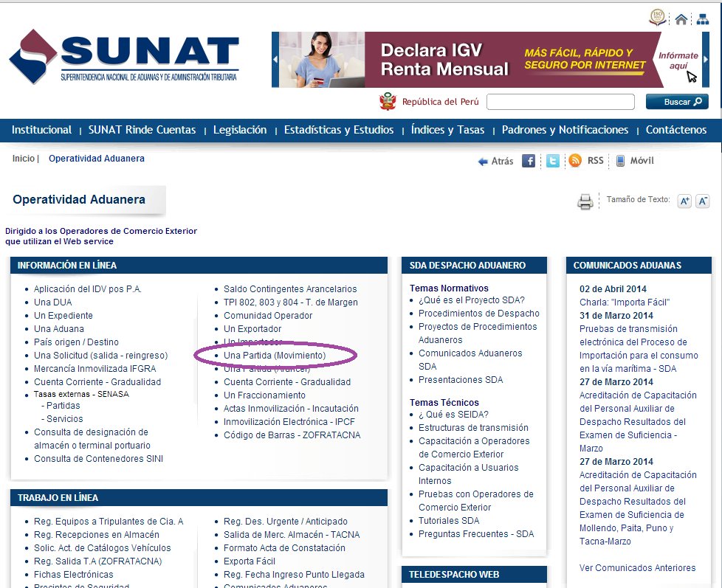Image resolution: width=722 pixels, height=588 pixels.
Task: Click the Buscar search button
Action: click(677, 102)
